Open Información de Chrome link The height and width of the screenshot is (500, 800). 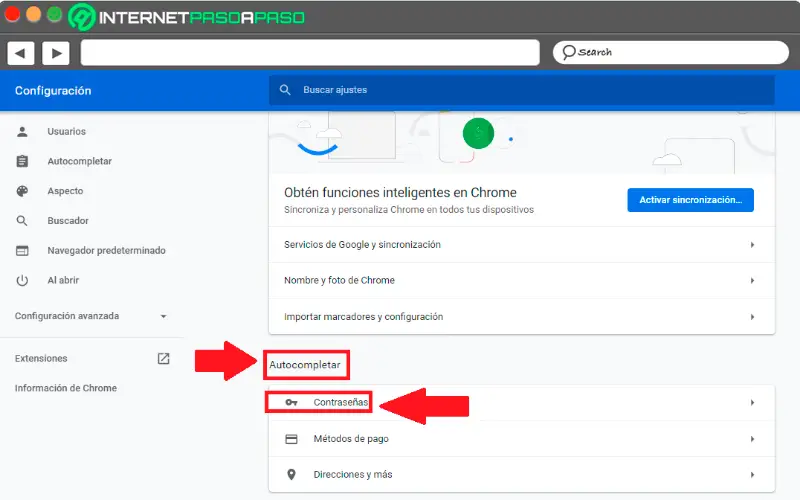coord(66,388)
